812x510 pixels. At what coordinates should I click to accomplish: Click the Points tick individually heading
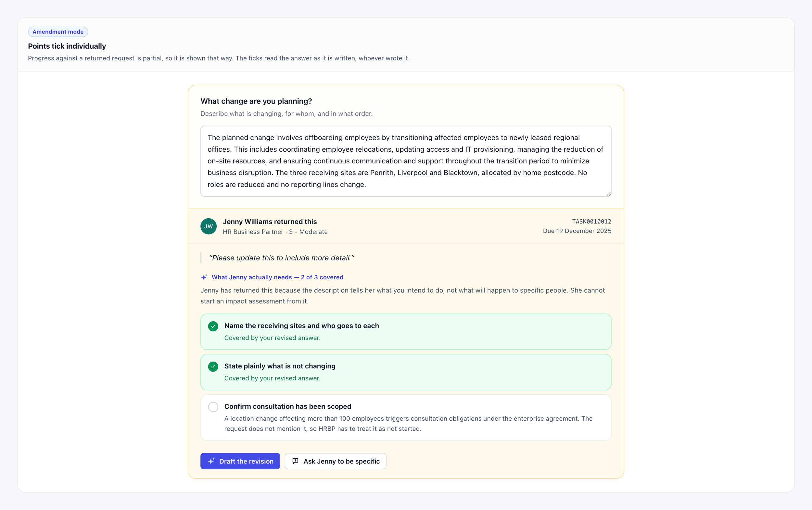click(67, 46)
